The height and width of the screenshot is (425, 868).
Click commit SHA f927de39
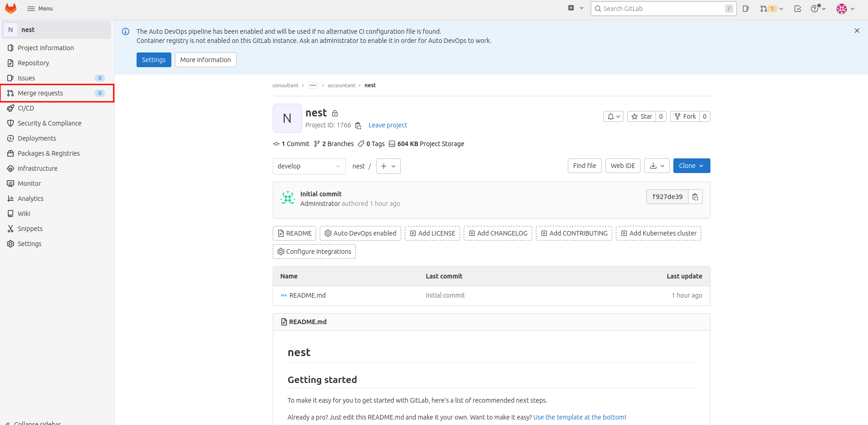tap(667, 197)
